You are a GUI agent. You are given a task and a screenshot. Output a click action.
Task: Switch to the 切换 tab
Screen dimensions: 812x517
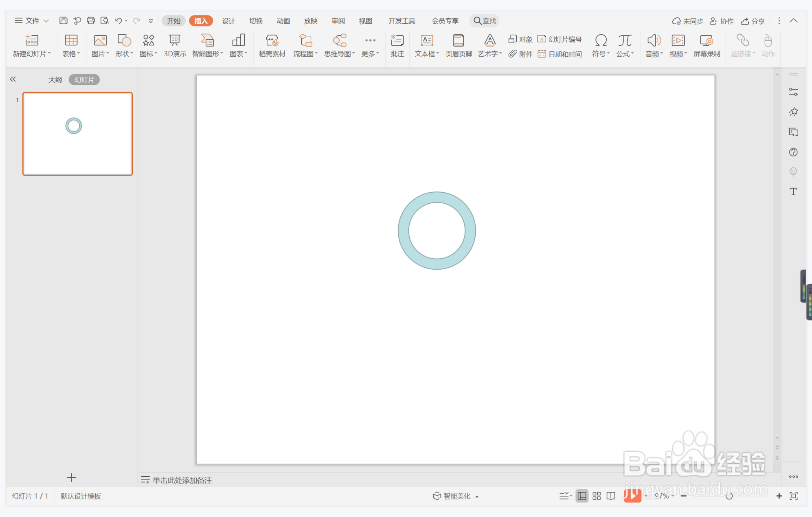click(x=256, y=21)
